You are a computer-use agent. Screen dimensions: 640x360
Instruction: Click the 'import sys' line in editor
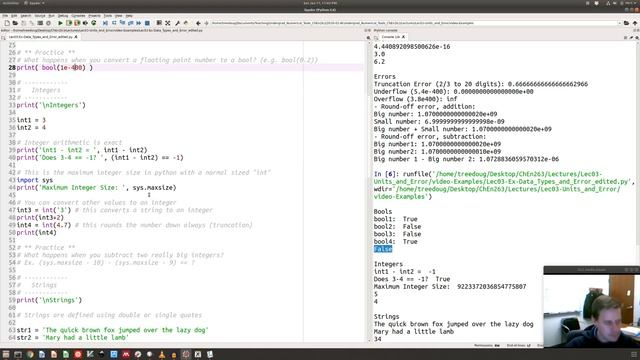35,180
